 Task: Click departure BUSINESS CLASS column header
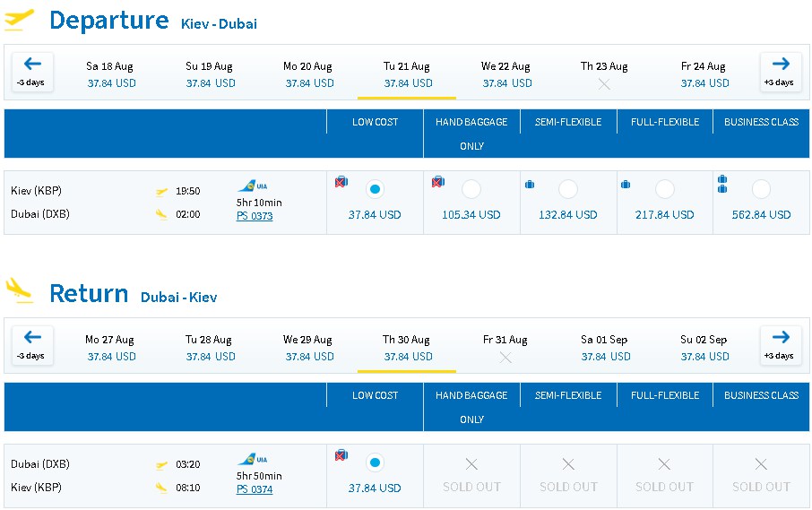[x=761, y=122]
